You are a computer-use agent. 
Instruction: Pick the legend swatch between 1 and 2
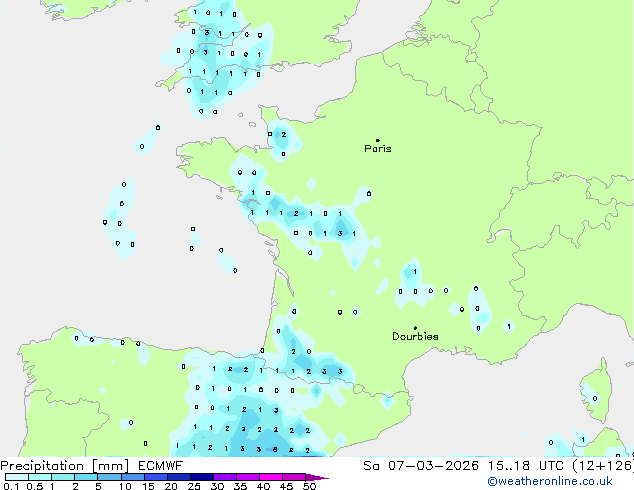click(64, 477)
